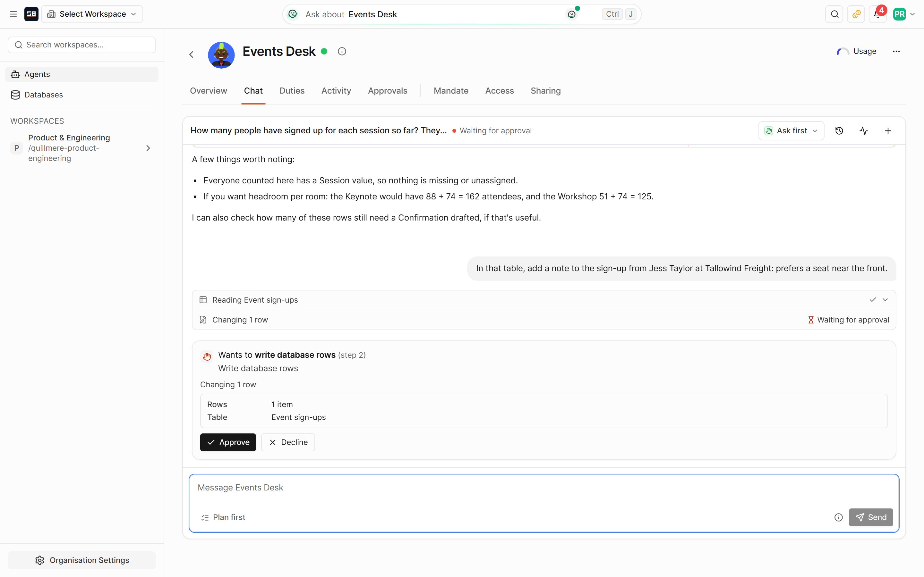Open the info icon beside Events Desk title
The image size is (924, 577).
coord(342,51)
